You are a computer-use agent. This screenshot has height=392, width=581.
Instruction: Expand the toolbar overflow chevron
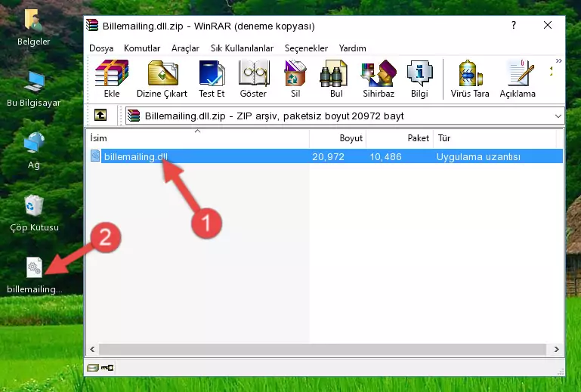(x=559, y=60)
